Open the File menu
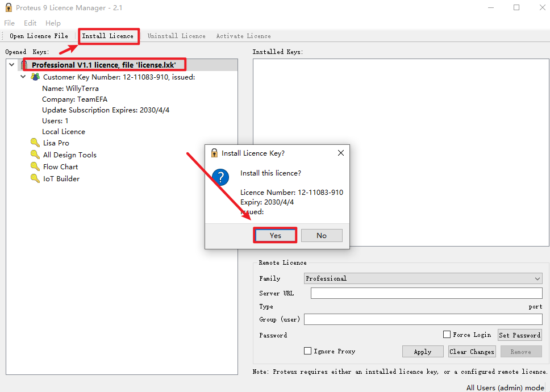Screen dimensions: 550x392 [10, 23]
